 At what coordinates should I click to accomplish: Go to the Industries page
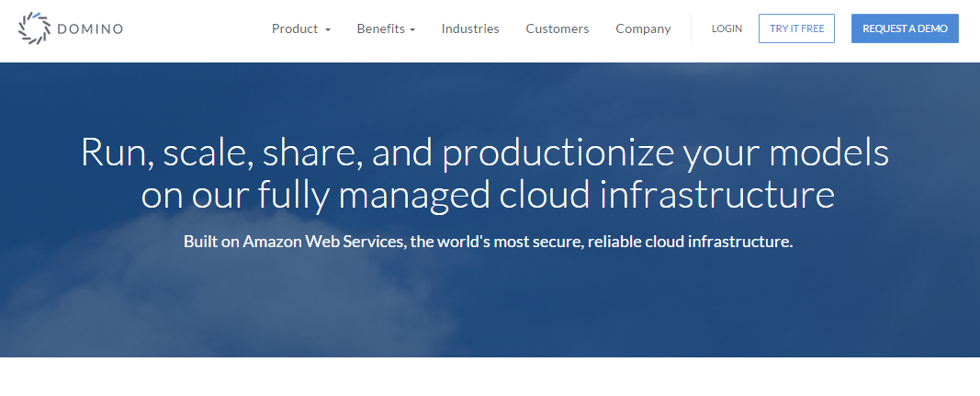pyautogui.click(x=470, y=28)
